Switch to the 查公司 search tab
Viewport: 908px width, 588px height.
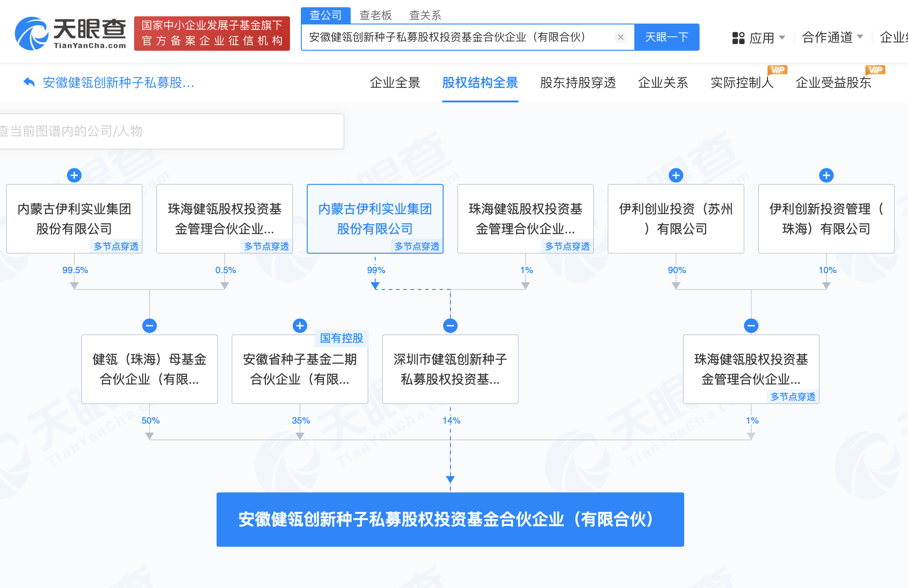pos(326,15)
